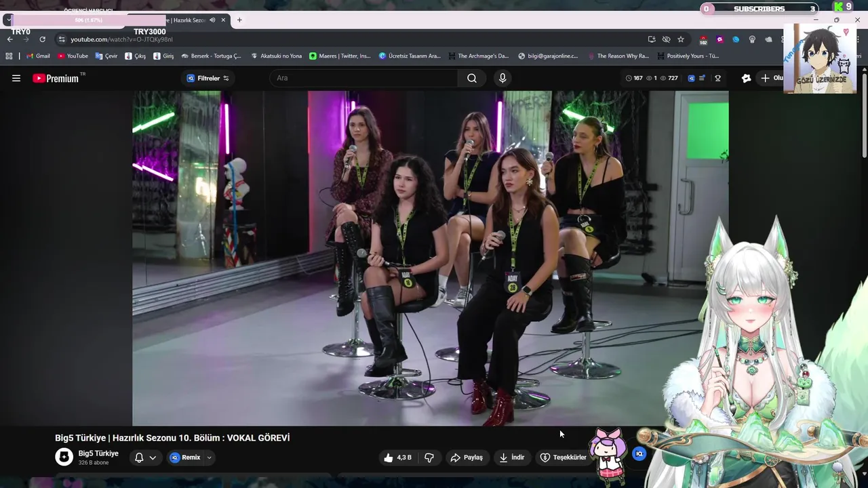Click the Oluştur create button
868x488 pixels.
pos(771,78)
